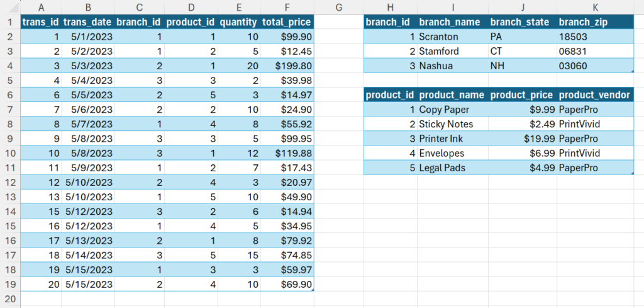Click resize handle of the transactions table

[311, 289]
